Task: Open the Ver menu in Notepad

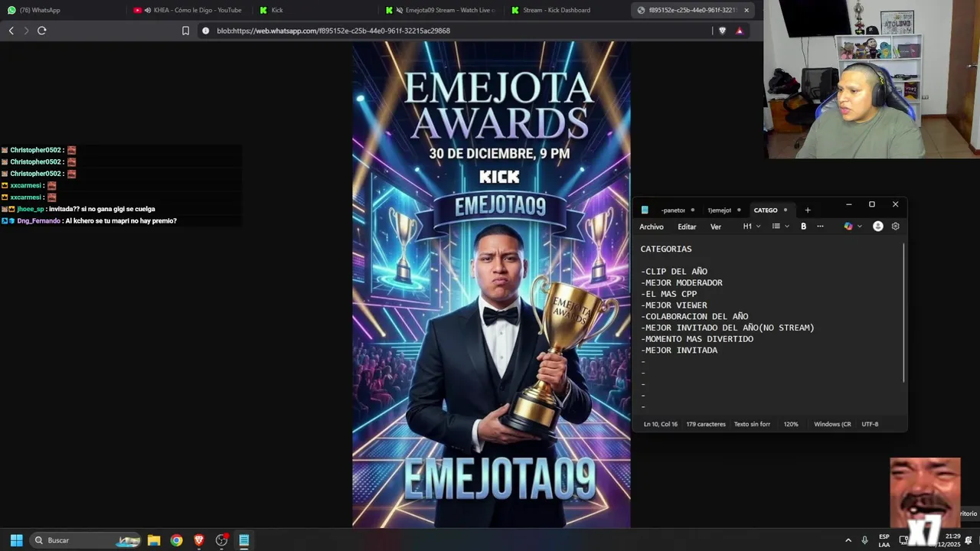Action: pos(716,227)
